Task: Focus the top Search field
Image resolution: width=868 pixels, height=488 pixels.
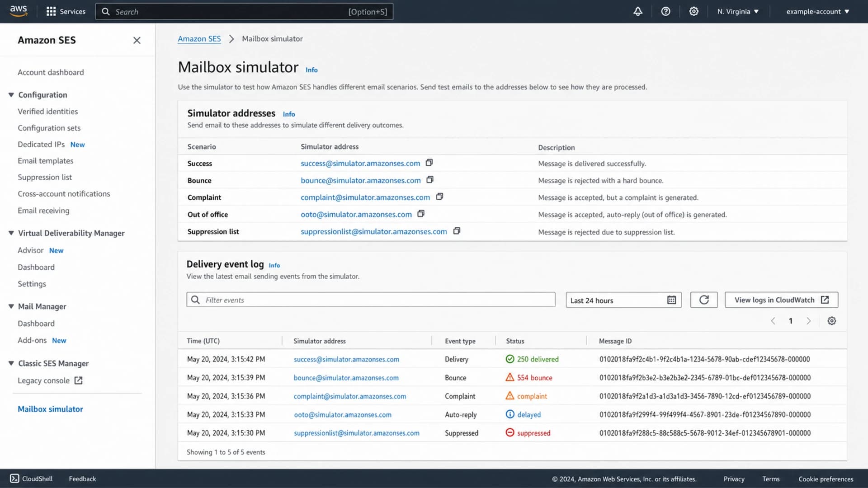Action: coord(244,12)
